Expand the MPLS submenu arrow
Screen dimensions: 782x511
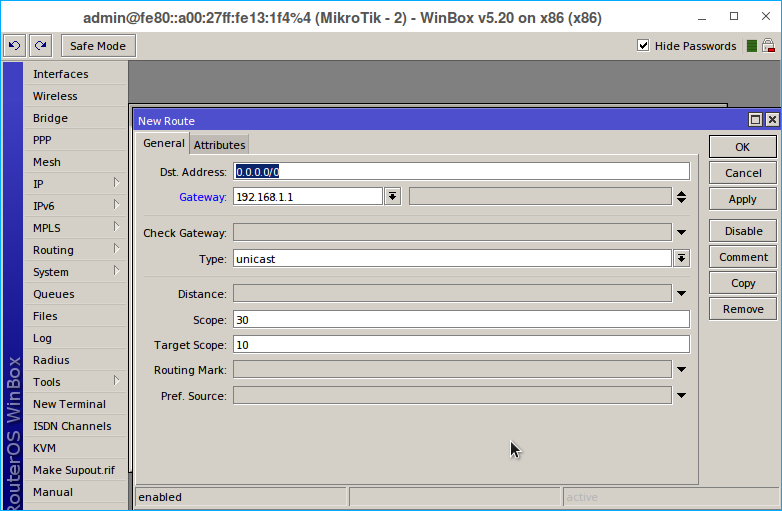click(116, 227)
